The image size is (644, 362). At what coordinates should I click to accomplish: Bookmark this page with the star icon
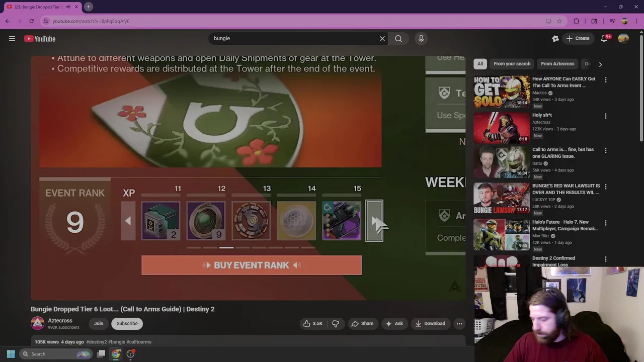559,21
